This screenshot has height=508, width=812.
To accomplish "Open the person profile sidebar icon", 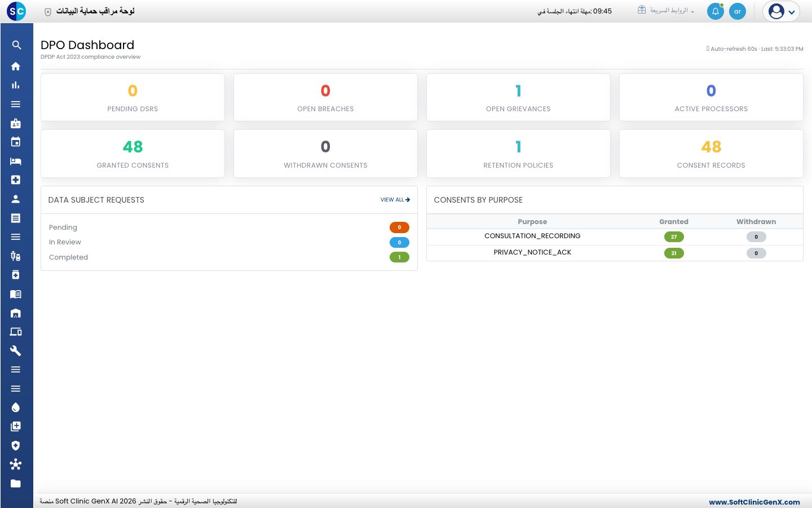I will 16,199.
